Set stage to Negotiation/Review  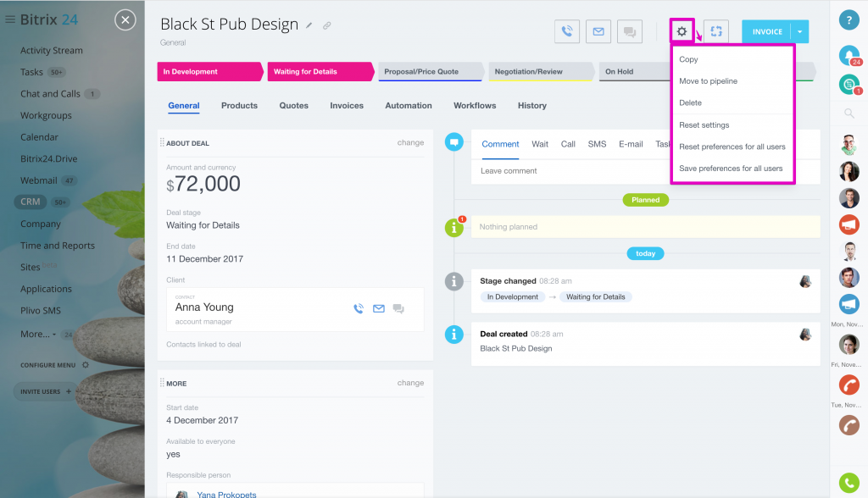[542, 71]
